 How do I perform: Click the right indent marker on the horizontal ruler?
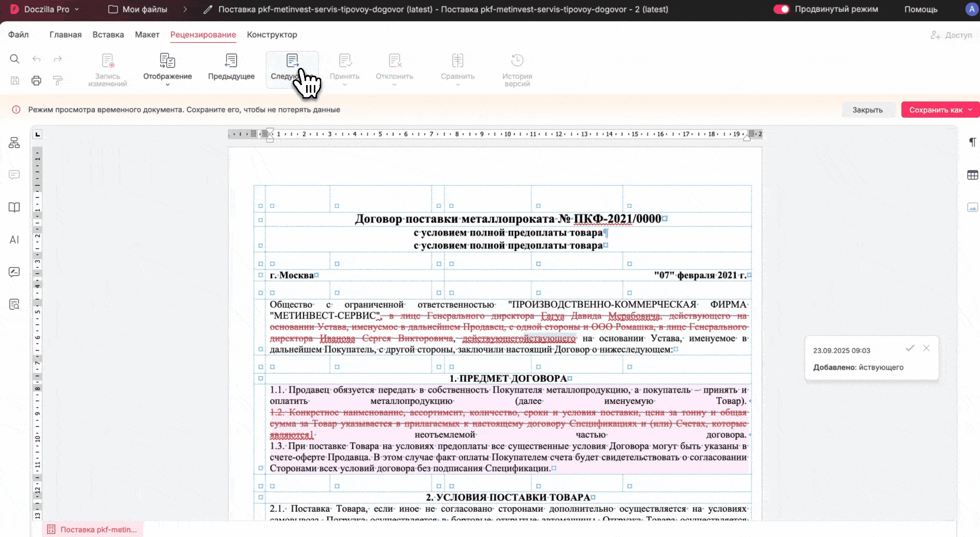pos(747,138)
